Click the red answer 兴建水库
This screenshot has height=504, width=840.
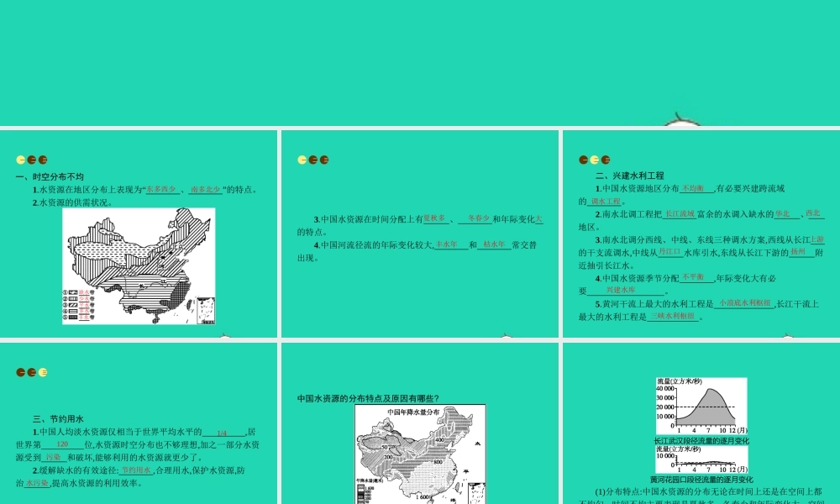tap(621, 290)
